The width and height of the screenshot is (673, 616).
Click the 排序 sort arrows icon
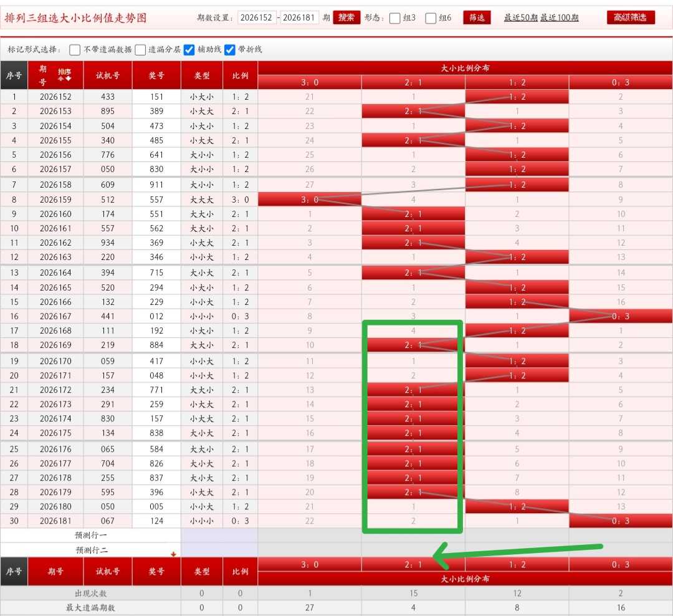tap(64, 75)
